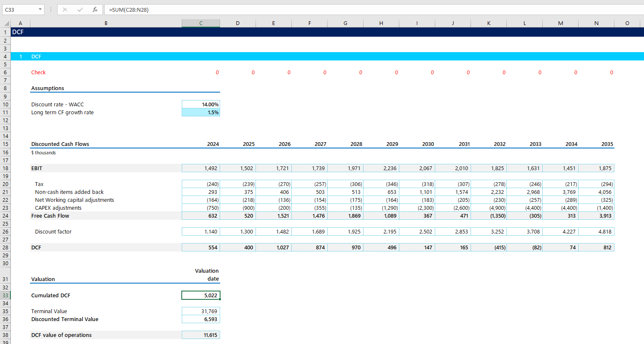Select the 2032 DCF cell showing (415)

point(489,248)
